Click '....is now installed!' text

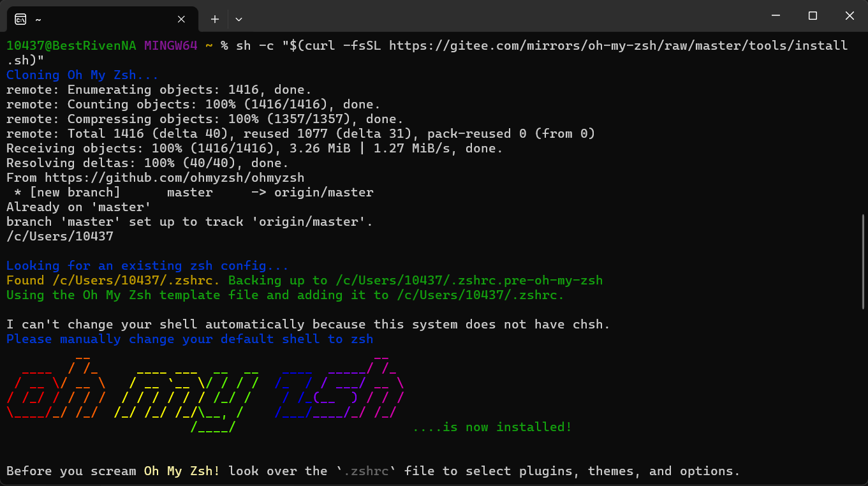492,427
